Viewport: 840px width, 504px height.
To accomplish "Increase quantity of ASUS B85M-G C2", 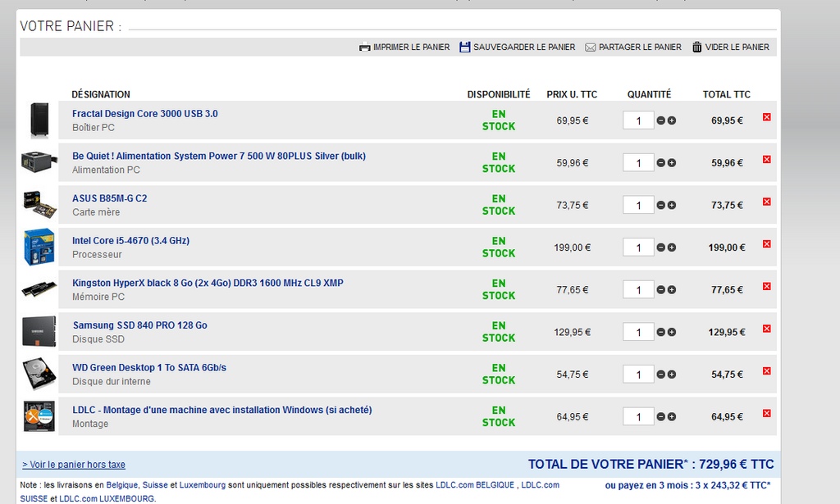I will pos(672,205).
